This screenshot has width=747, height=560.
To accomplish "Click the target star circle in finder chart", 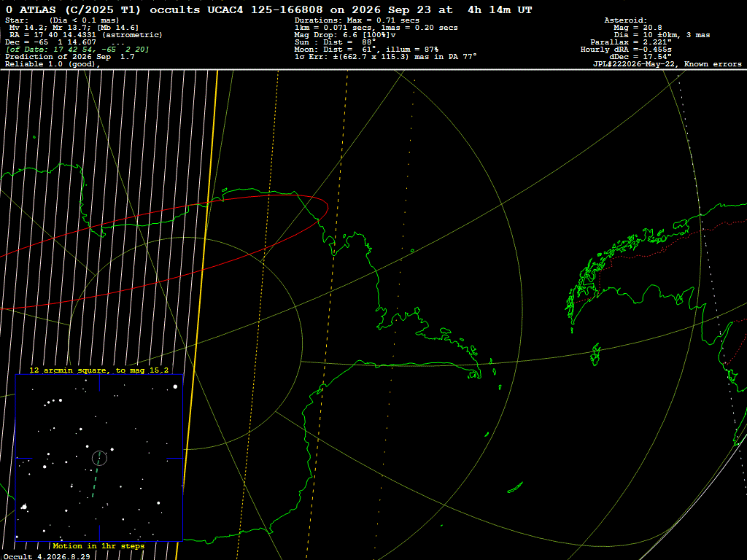I will (99, 458).
